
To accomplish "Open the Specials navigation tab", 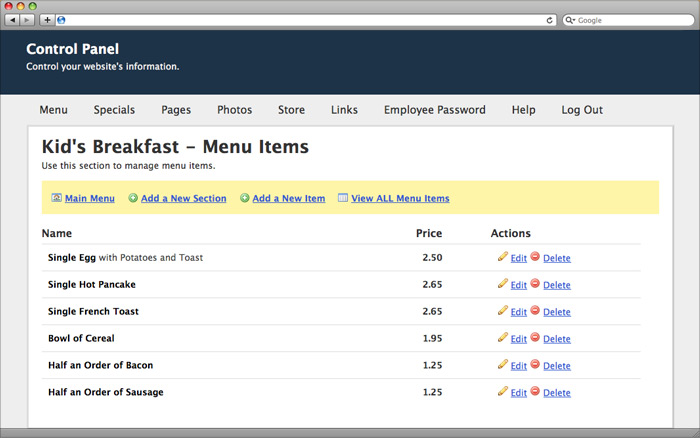I will tap(114, 110).
